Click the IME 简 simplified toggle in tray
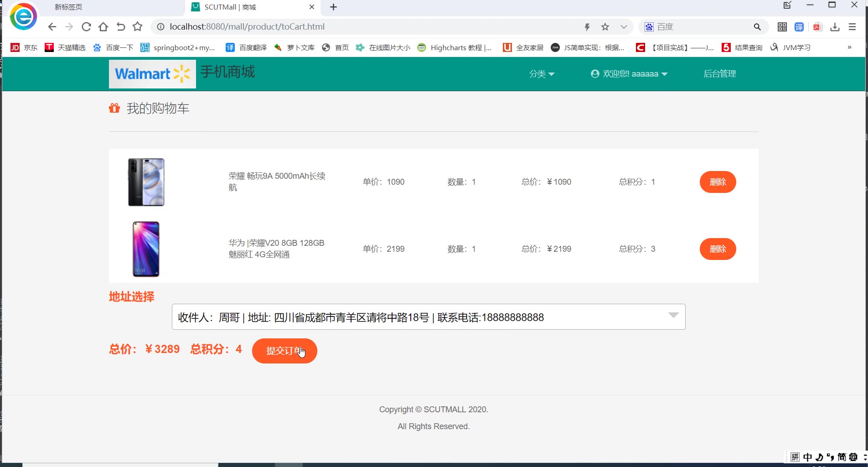The height and width of the screenshot is (467, 868). pyautogui.click(x=842, y=457)
